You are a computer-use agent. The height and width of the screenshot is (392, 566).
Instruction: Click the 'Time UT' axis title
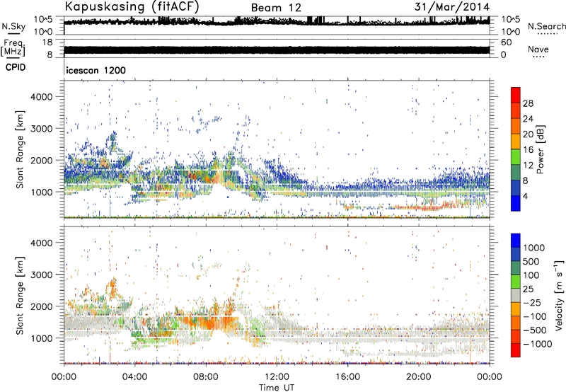tap(277, 388)
